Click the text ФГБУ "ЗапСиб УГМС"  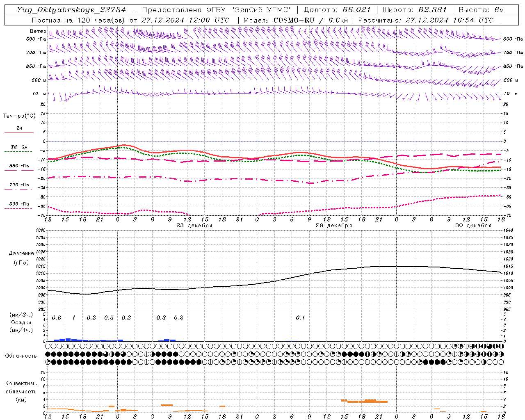click(x=250, y=10)
